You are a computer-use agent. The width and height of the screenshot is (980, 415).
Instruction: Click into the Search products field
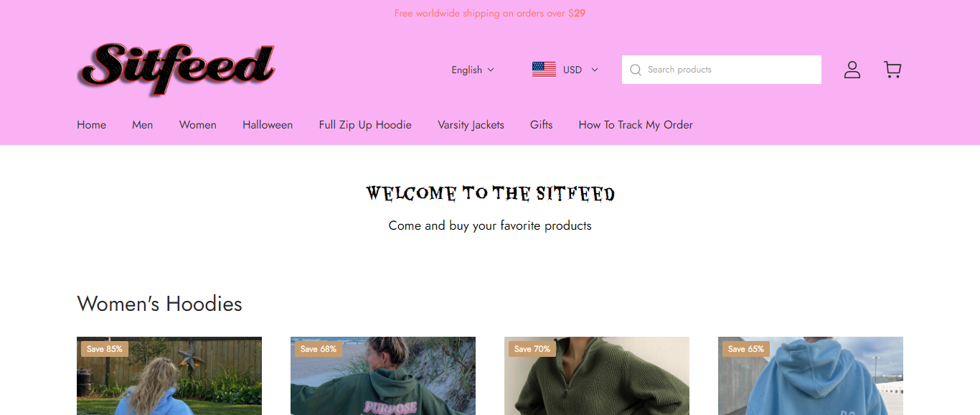722,70
